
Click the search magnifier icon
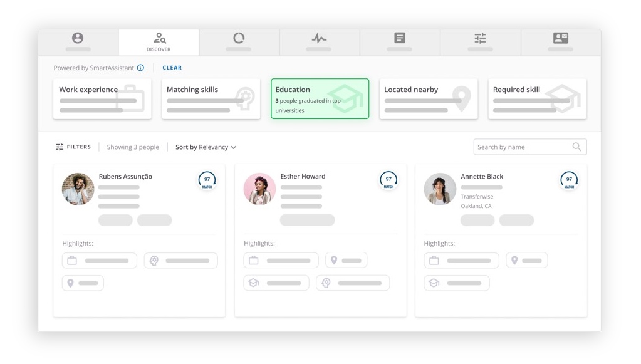coord(576,147)
